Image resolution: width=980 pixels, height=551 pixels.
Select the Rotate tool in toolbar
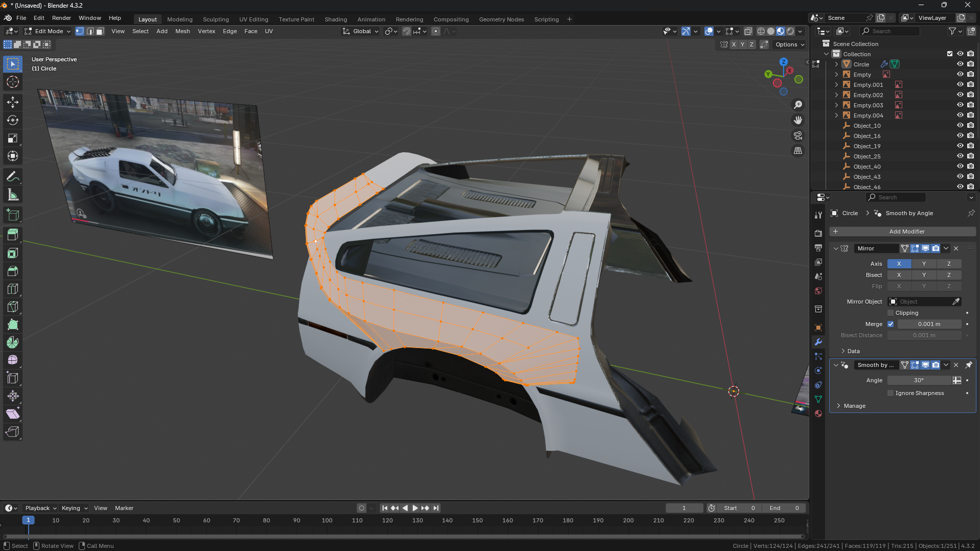(x=13, y=120)
